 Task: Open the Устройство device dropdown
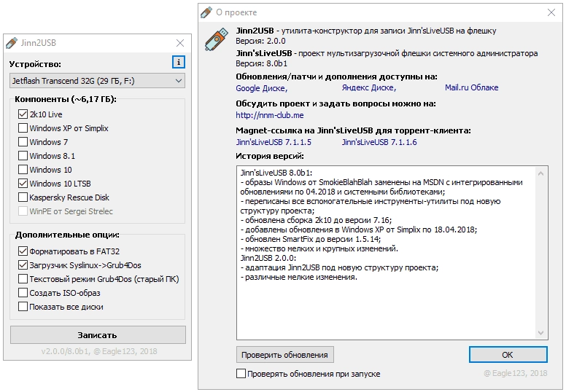click(98, 81)
